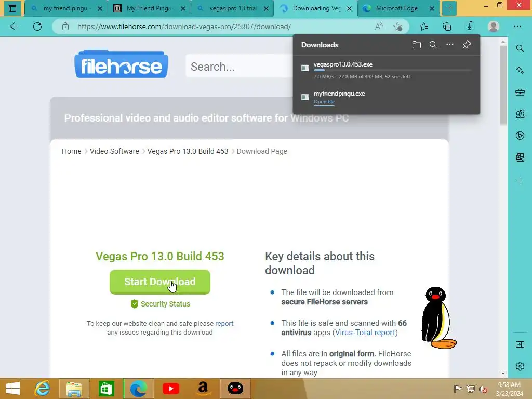This screenshot has width=532, height=399.
Task: Open sidebar Tools briefcase
Action: coord(520,92)
